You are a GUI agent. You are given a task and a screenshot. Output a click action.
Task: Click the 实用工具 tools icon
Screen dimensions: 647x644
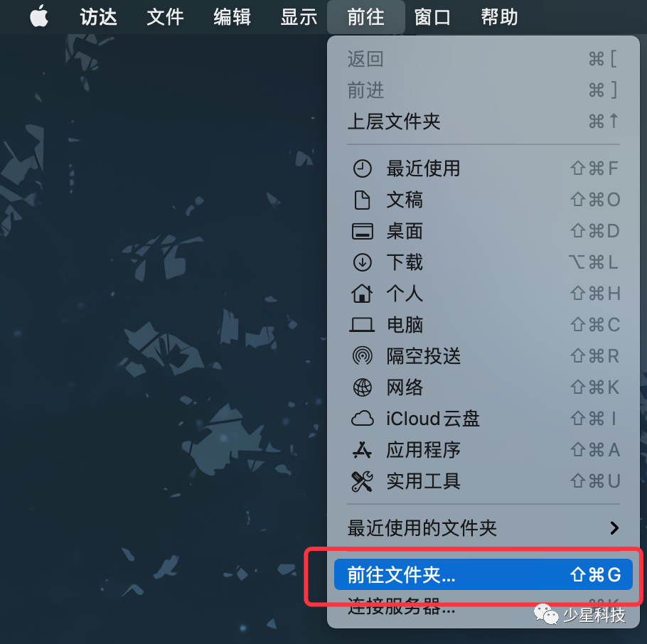(362, 481)
